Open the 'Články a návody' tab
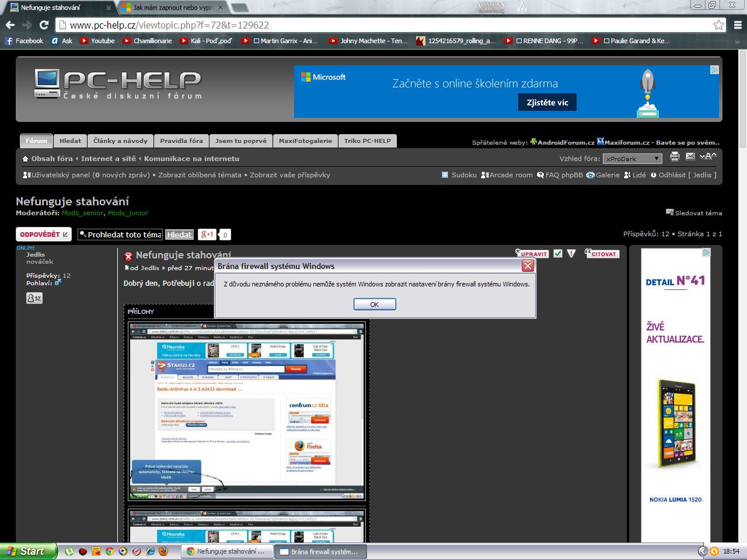The width and height of the screenshot is (747, 560). tap(121, 141)
